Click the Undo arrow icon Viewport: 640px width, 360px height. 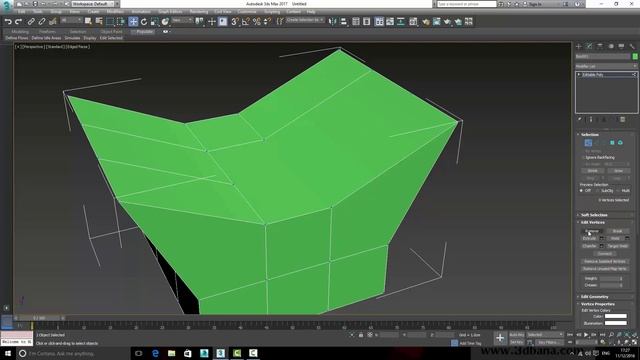(8, 22)
